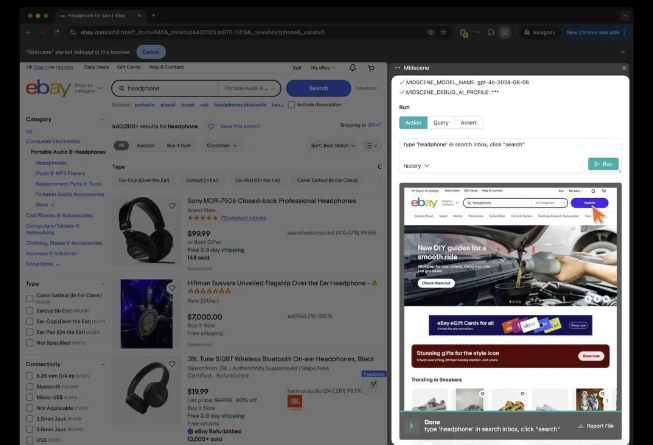
Task: Open the 70 product ratings link
Action: [243, 218]
